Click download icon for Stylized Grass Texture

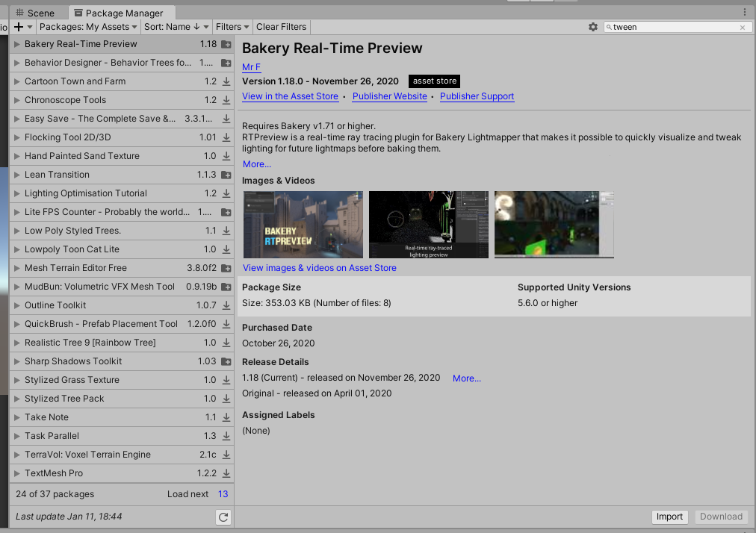coord(226,380)
